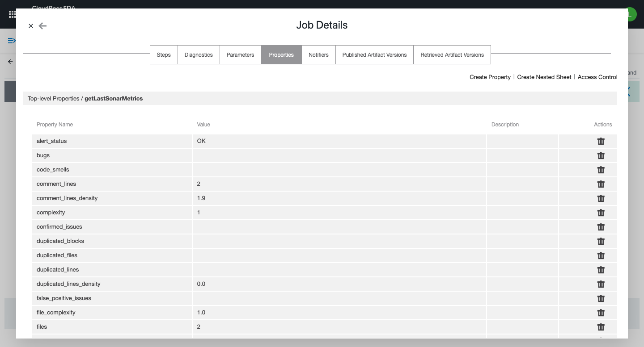Delete the comment_lines_density property
The image size is (644, 347).
601,198
